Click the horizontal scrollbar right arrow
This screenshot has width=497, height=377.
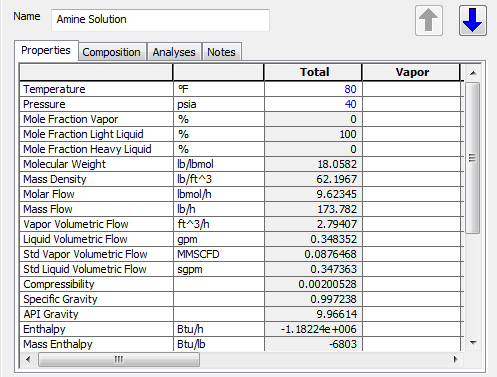(455, 359)
